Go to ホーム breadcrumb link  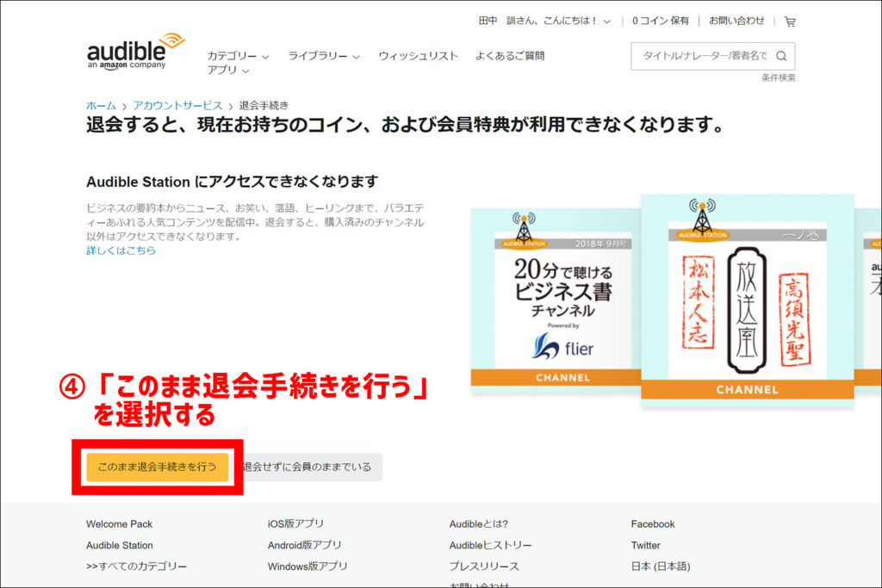tap(101, 105)
